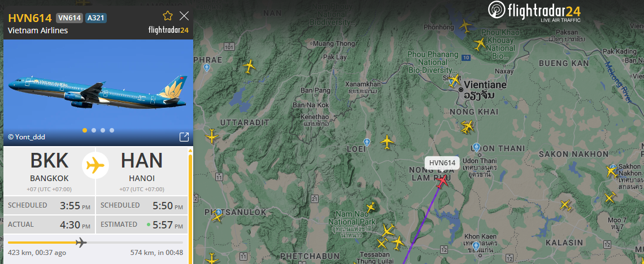The width and height of the screenshot is (644, 264).
Task: Click the airport pin near Loei
Action: (x=367, y=142)
